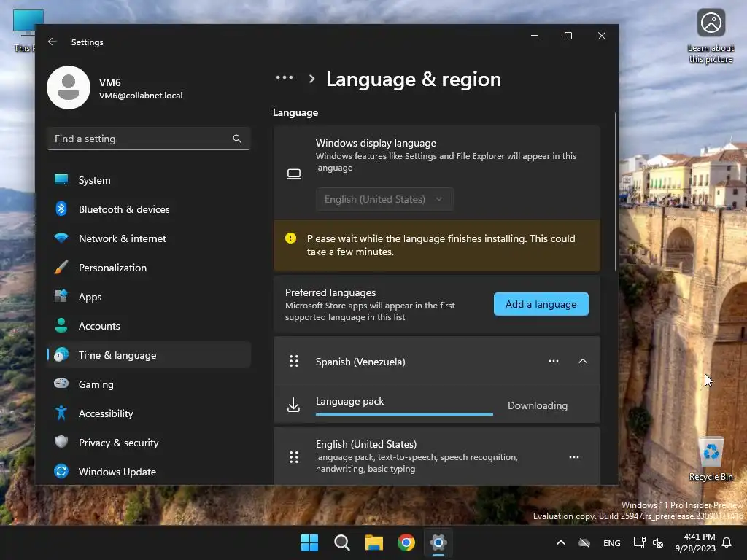
Task: Click the Add a language button
Action: click(541, 304)
